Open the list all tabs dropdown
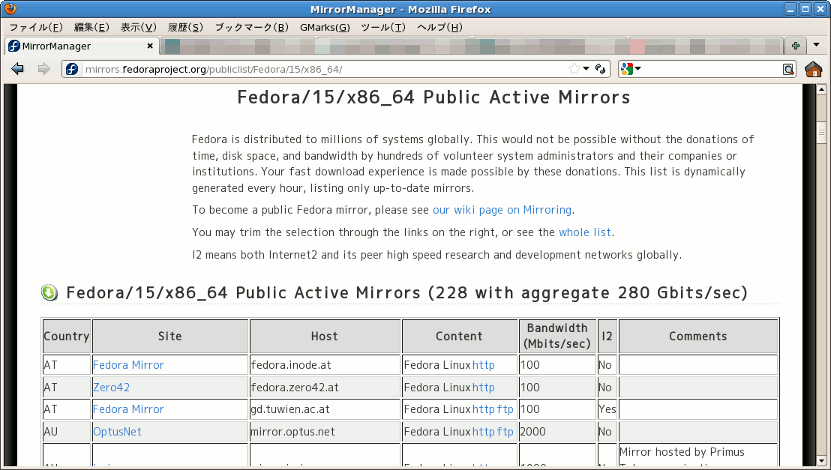The width and height of the screenshot is (831, 470). [818, 46]
